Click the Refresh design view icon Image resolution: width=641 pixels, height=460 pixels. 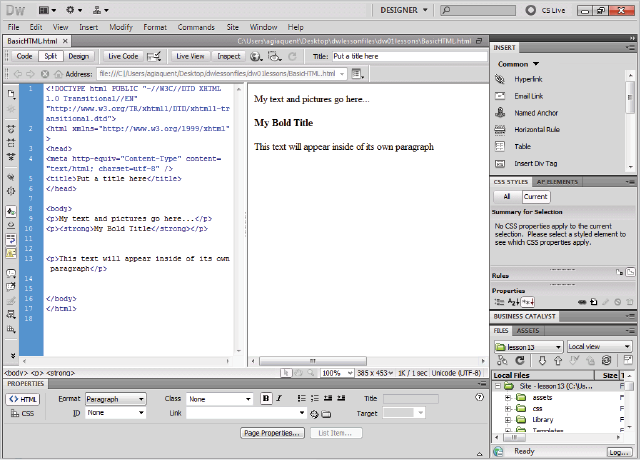click(292, 56)
